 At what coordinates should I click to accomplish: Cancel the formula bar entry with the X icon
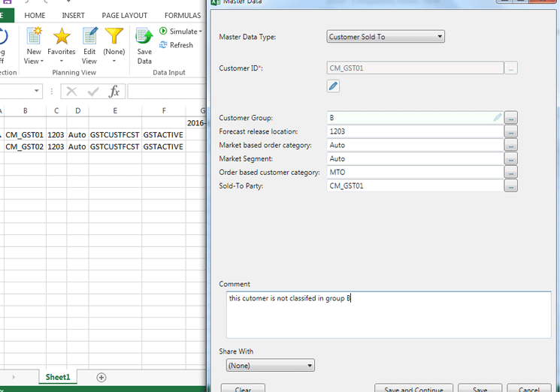tap(72, 92)
